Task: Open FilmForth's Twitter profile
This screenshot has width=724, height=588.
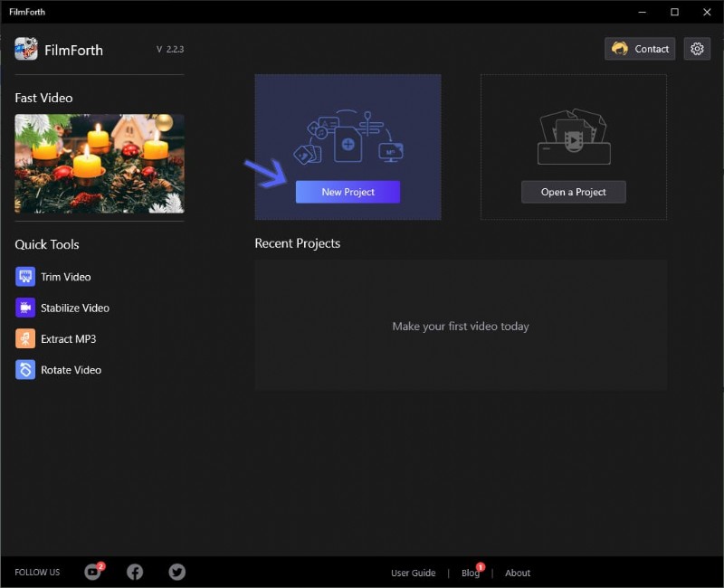Action: (176, 572)
